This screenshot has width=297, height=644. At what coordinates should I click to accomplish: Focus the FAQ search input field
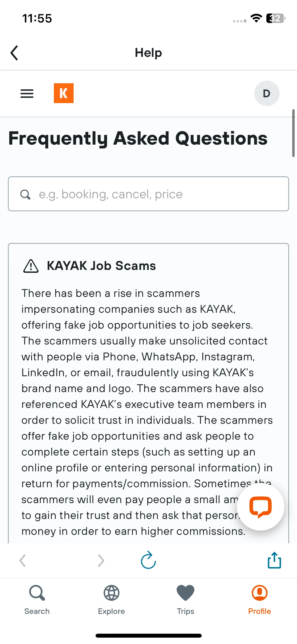point(148,194)
